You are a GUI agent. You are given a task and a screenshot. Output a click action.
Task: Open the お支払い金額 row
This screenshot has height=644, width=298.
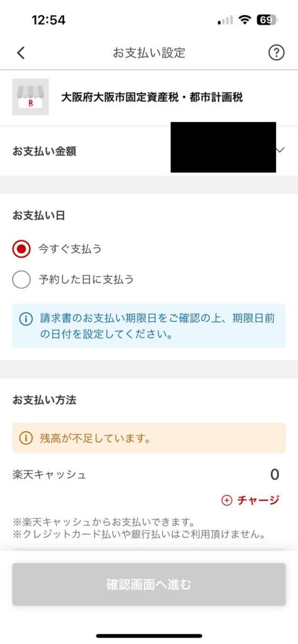(149, 151)
